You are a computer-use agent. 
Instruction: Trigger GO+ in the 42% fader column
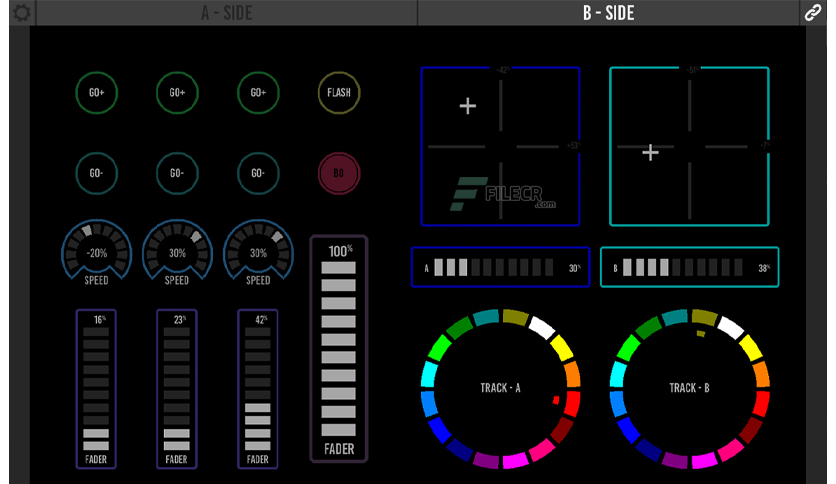[x=258, y=93]
